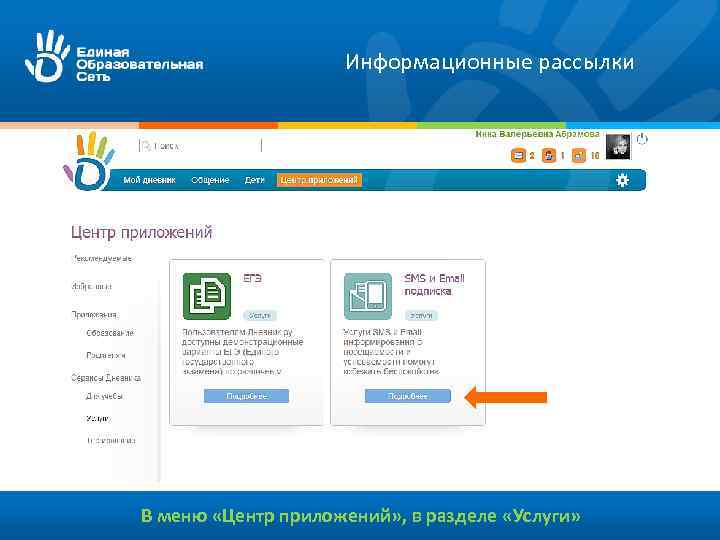The width and height of the screenshot is (720, 540).
Task: Open the friend requests icon
Action: [548, 156]
